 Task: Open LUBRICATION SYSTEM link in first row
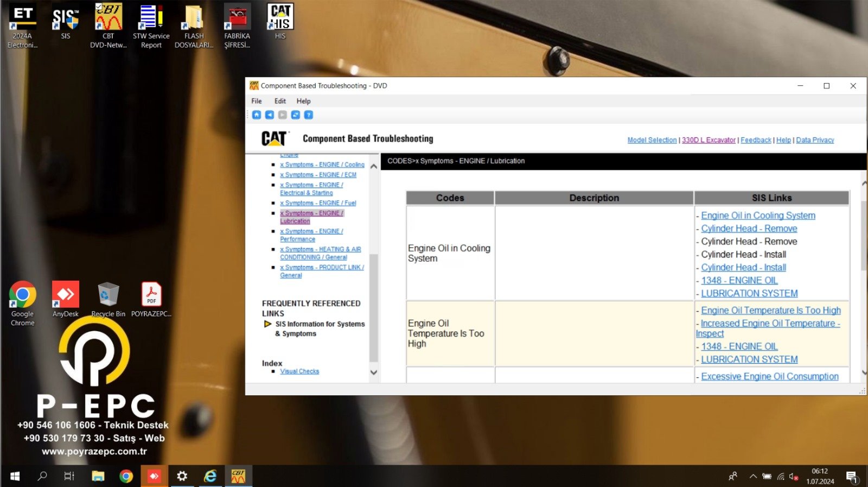coord(749,294)
